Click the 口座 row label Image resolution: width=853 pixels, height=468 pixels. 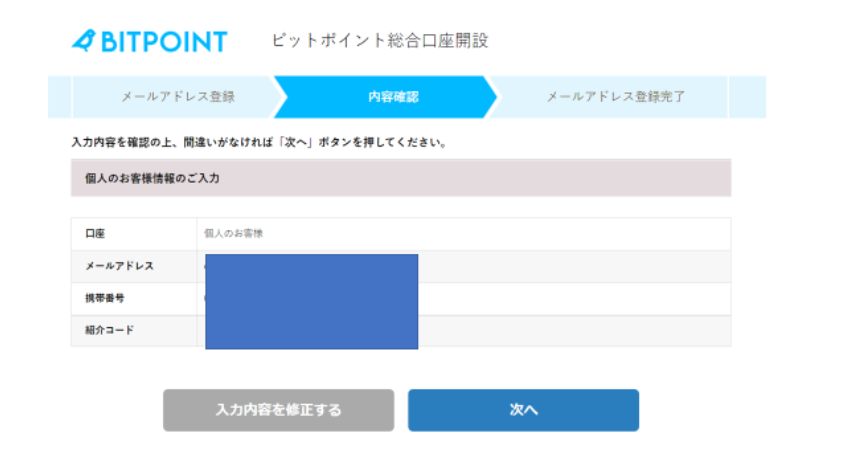click(95, 233)
